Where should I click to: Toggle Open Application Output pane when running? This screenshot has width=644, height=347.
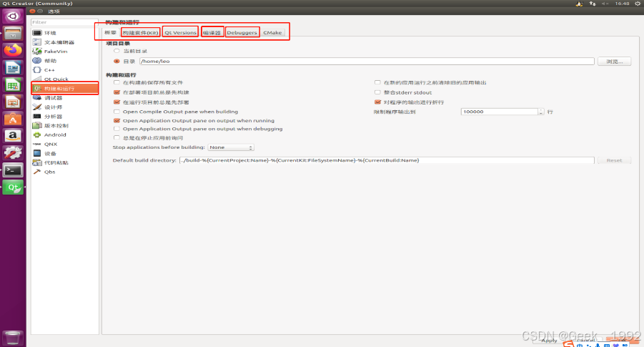coord(117,120)
